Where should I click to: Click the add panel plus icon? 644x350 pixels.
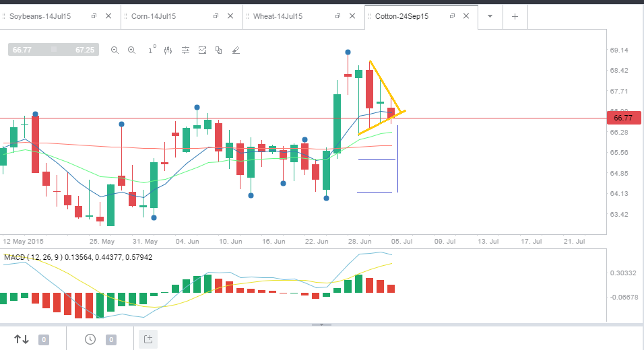[148, 339]
